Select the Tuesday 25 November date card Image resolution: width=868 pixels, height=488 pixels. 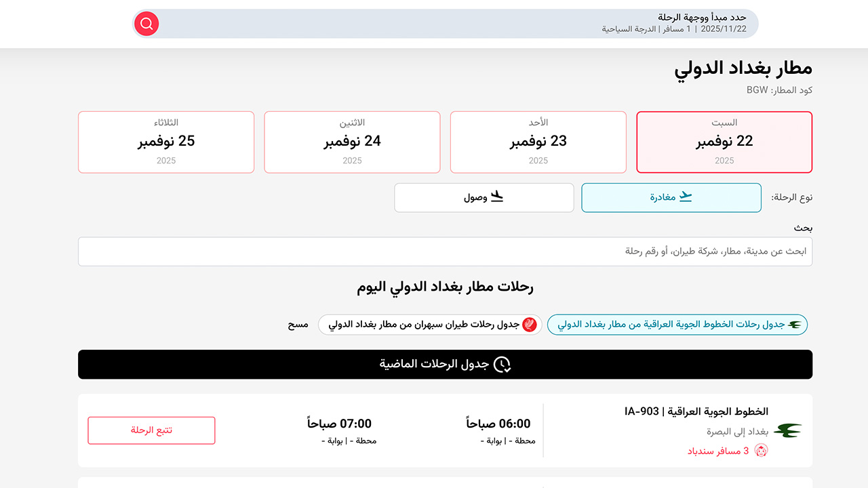(166, 142)
